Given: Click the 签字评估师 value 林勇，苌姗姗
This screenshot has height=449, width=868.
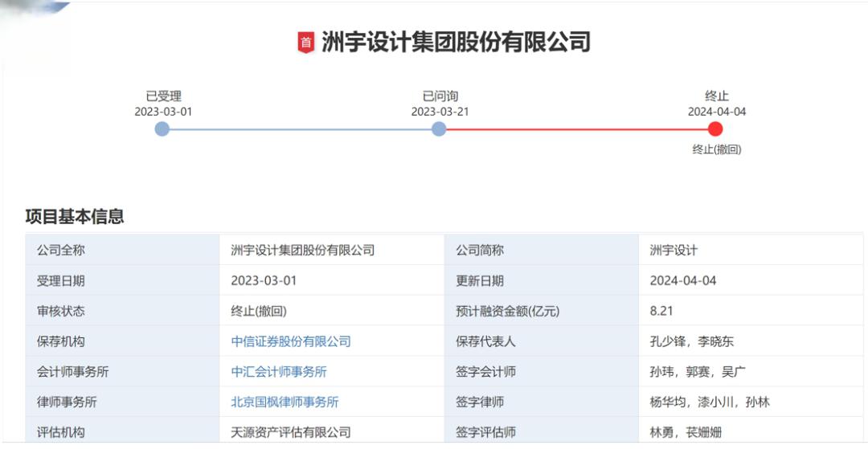Looking at the screenshot, I should pos(686,432).
